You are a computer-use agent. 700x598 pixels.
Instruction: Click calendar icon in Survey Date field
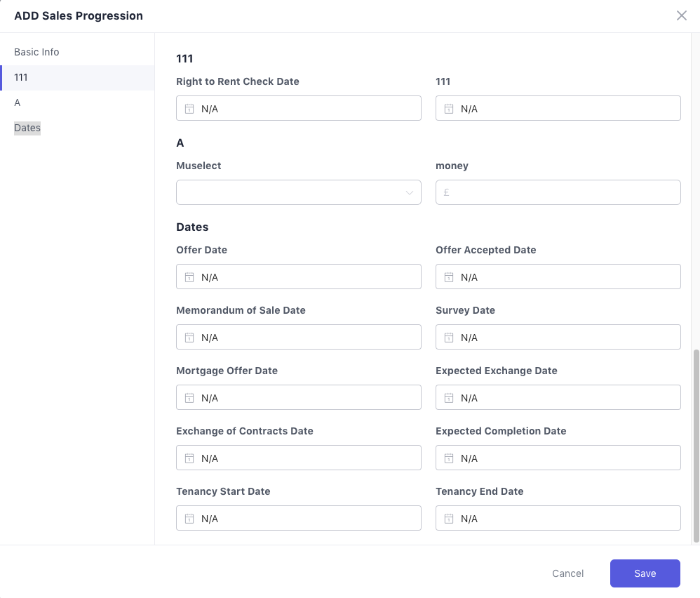pyautogui.click(x=448, y=338)
